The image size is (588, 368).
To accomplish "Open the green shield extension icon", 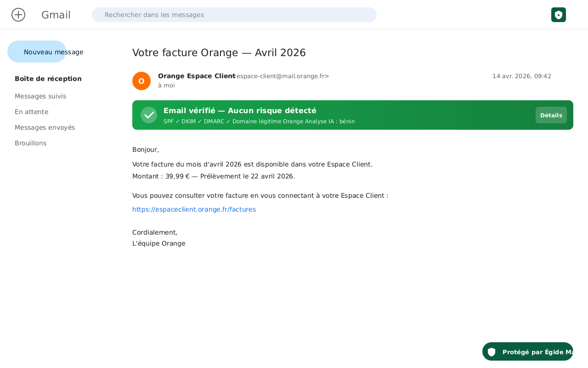I will pyautogui.click(x=559, y=15).
